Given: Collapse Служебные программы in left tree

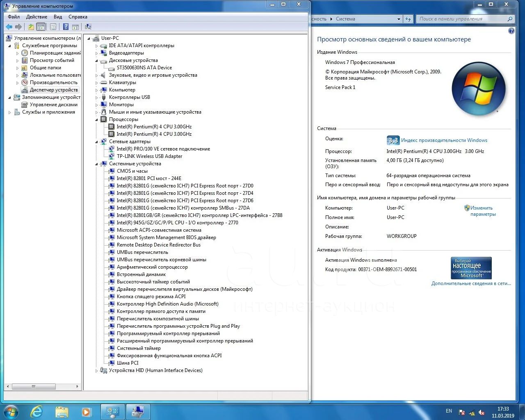Looking at the screenshot, I should click(9, 46).
